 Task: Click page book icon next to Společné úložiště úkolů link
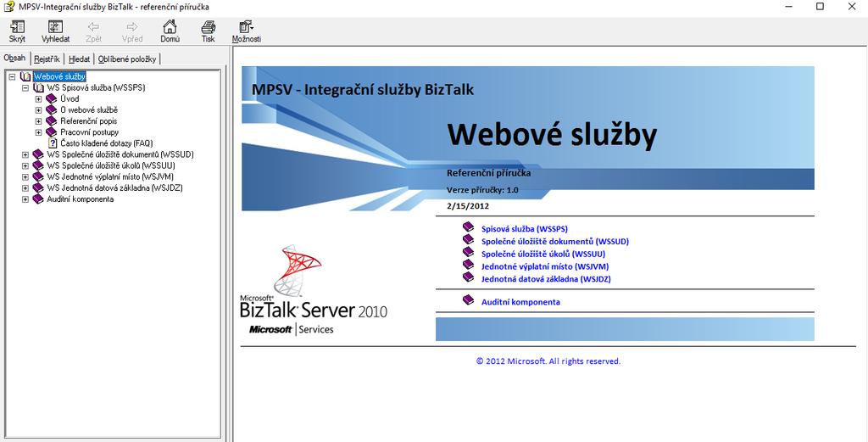coord(468,253)
